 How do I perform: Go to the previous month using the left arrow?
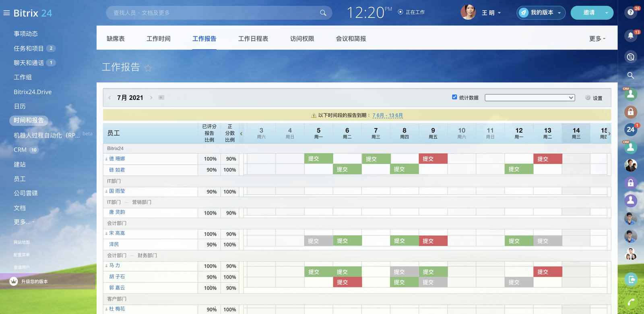coord(109,98)
